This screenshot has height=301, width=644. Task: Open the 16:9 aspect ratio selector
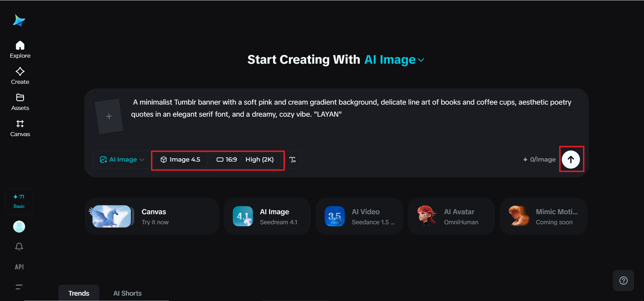tap(227, 160)
